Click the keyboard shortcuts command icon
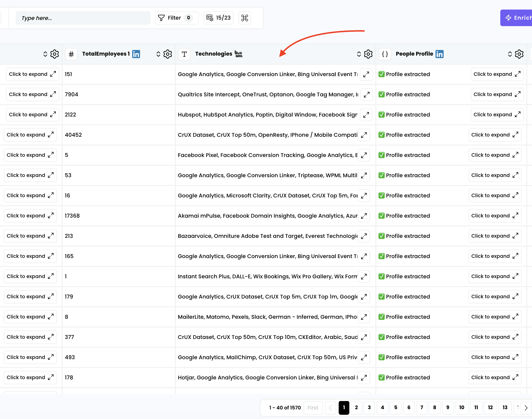 tap(245, 18)
